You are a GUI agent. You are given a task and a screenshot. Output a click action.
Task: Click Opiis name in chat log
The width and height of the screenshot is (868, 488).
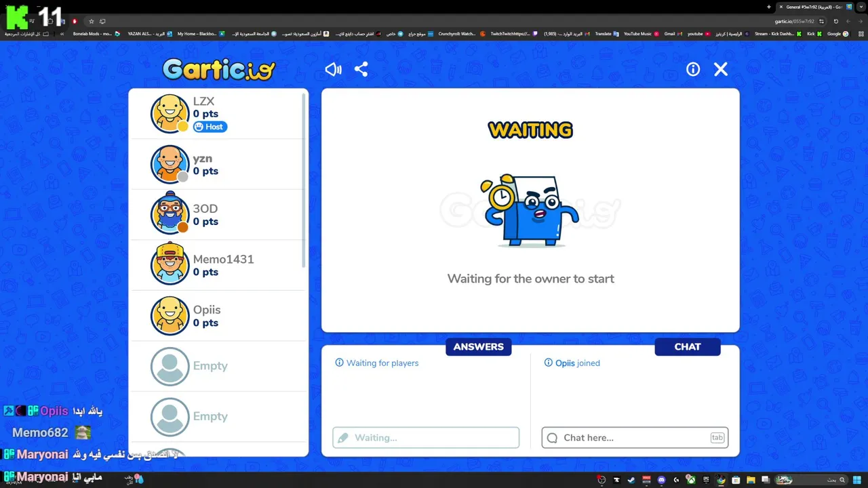pos(565,363)
